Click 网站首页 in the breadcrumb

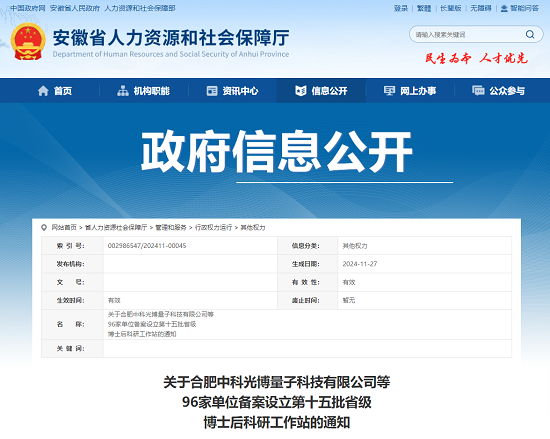tap(64, 228)
